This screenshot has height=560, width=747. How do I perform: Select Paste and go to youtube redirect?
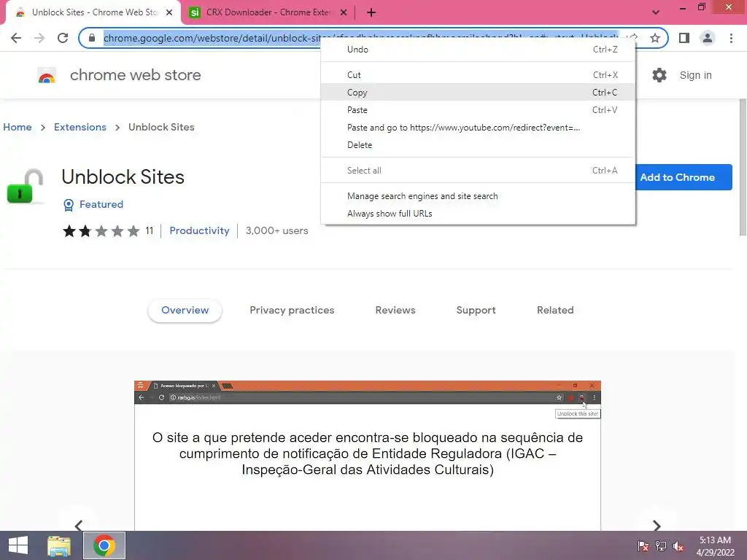[x=478, y=128]
